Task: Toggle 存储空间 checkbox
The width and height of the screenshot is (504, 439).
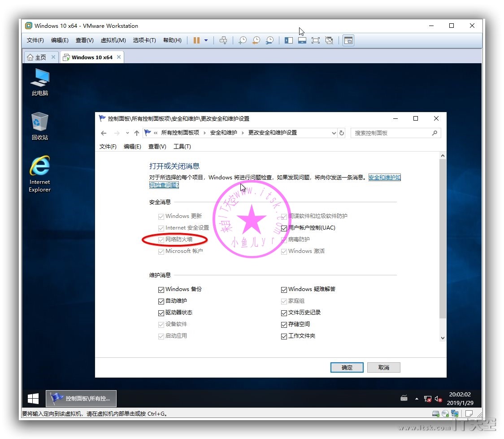Action: [x=284, y=325]
